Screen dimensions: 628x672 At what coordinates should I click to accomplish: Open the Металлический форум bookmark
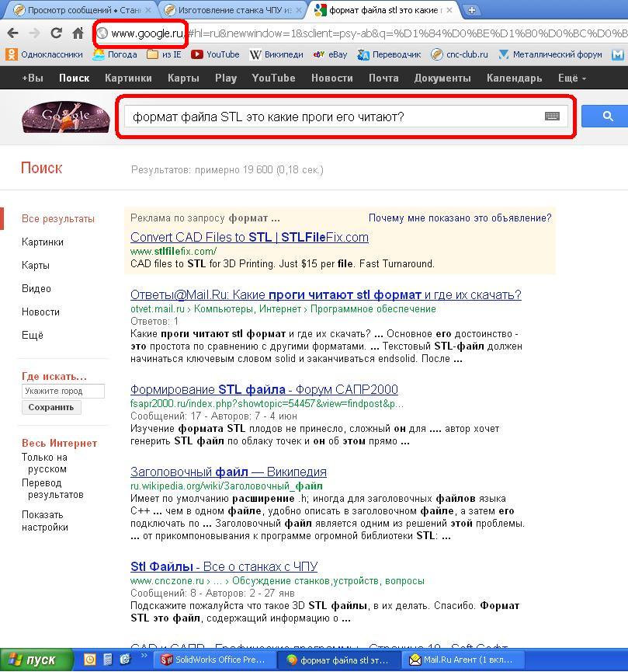pyautogui.click(x=550, y=54)
